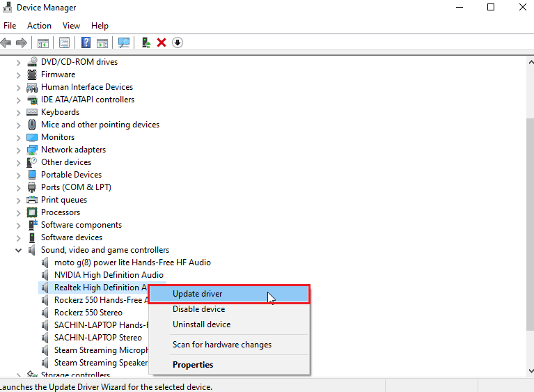Choose Properties from context menu
The image size is (534, 392).
point(229,365)
